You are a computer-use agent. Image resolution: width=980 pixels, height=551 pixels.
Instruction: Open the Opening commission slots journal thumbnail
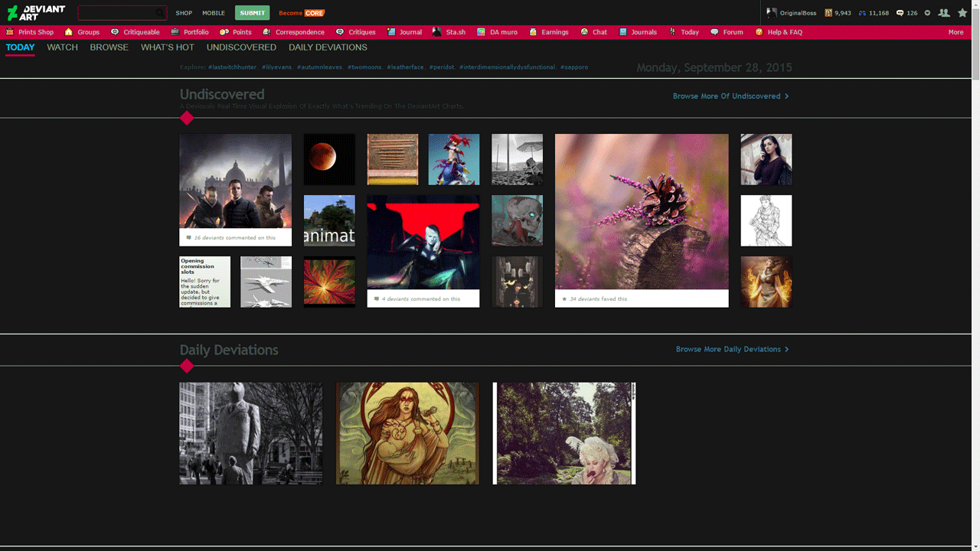[205, 282]
